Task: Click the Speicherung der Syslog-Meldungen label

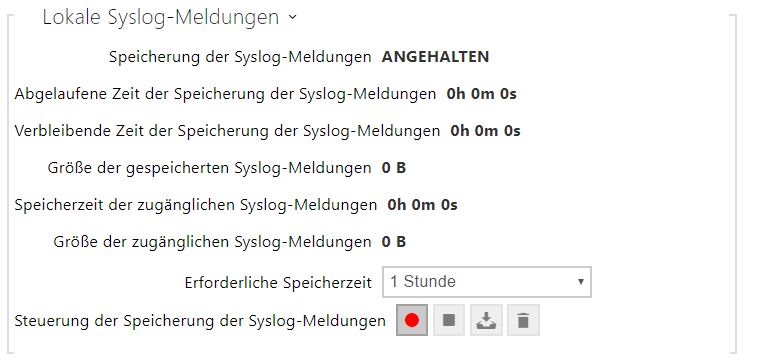Action: (240, 57)
